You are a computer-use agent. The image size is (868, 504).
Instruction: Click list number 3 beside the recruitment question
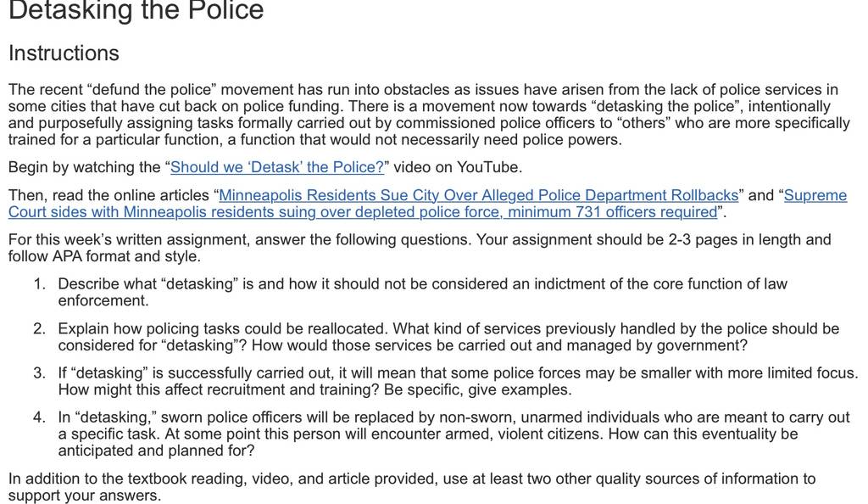tap(39, 372)
